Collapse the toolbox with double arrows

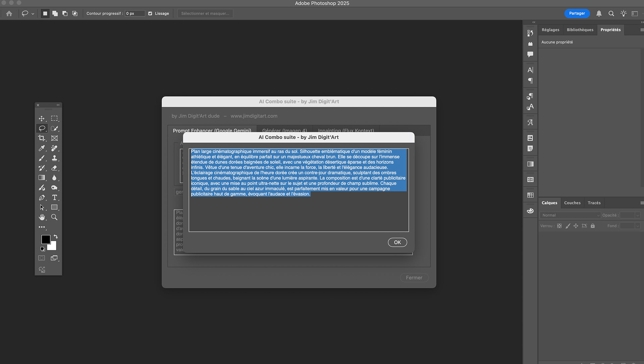(58, 105)
